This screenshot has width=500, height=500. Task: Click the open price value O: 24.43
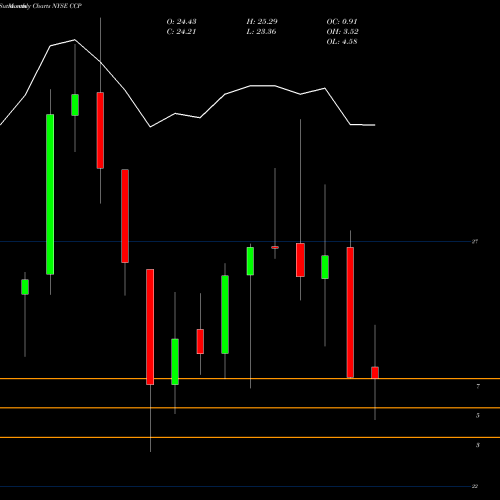[x=181, y=22]
